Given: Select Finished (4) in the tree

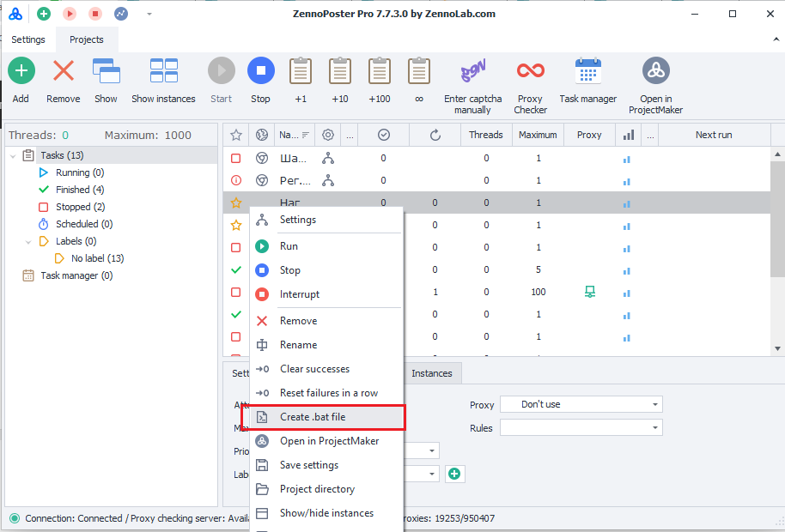Looking at the screenshot, I should 80,190.
